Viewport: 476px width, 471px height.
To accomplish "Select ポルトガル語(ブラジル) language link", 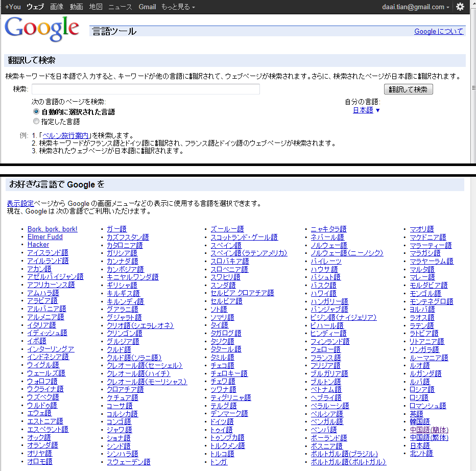I will click(344, 454).
